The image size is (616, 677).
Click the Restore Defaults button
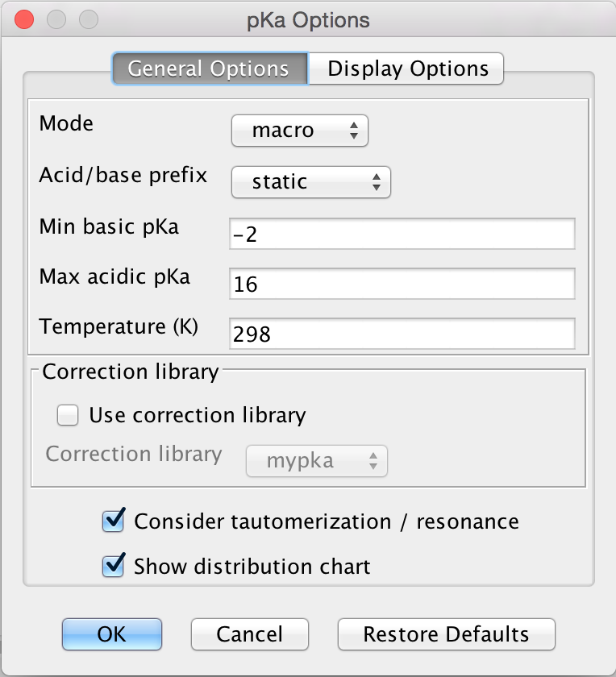[x=446, y=634]
